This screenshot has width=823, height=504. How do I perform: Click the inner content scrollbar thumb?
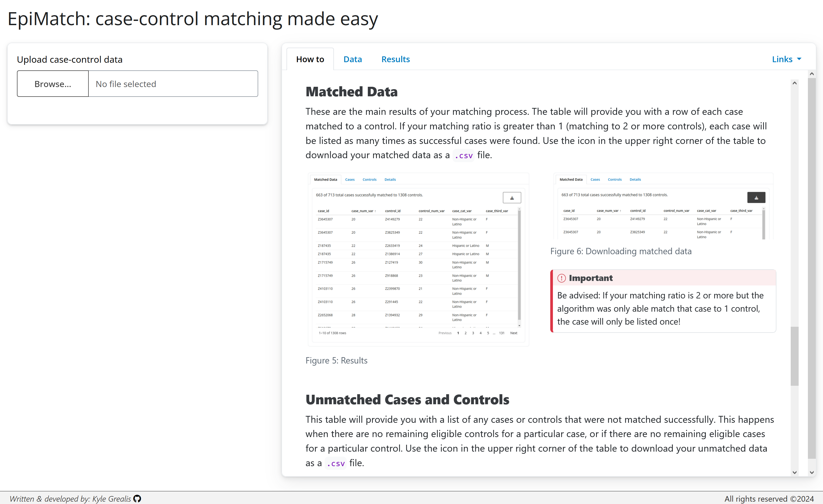[795, 356]
